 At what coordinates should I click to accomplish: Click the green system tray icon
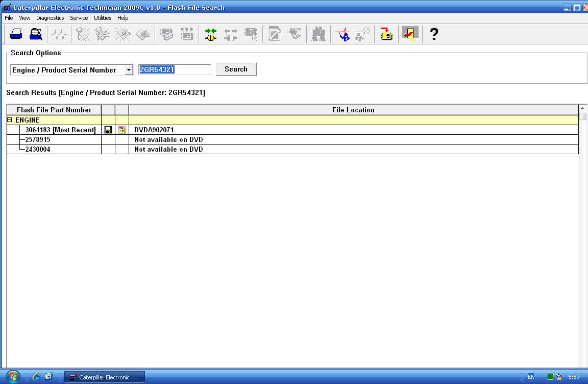[x=550, y=376]
